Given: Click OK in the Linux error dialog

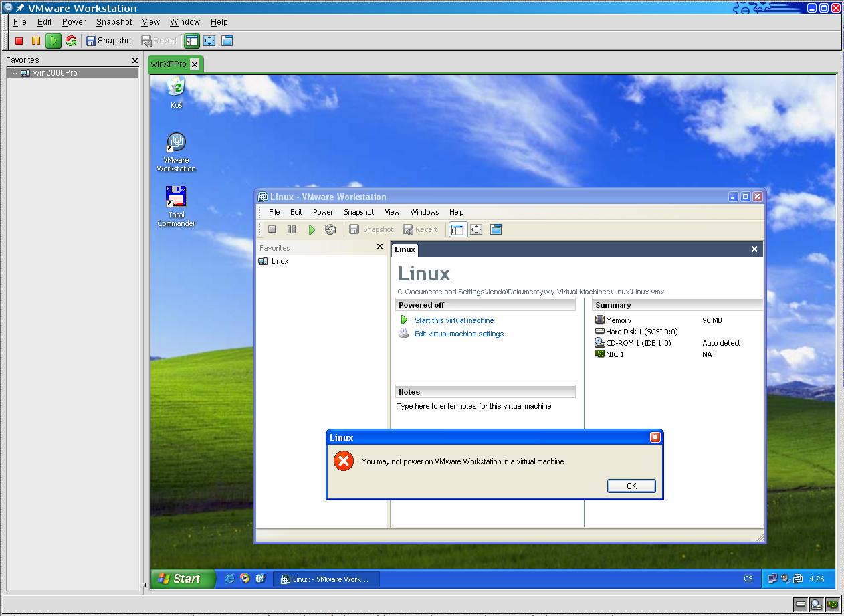Looking at the screenshot, I should (631, 486).
